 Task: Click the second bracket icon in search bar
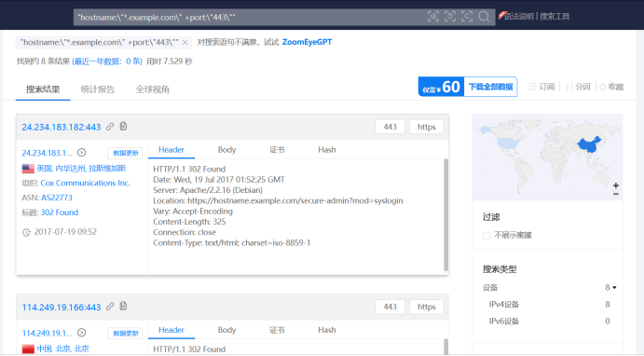coord(450,17)
